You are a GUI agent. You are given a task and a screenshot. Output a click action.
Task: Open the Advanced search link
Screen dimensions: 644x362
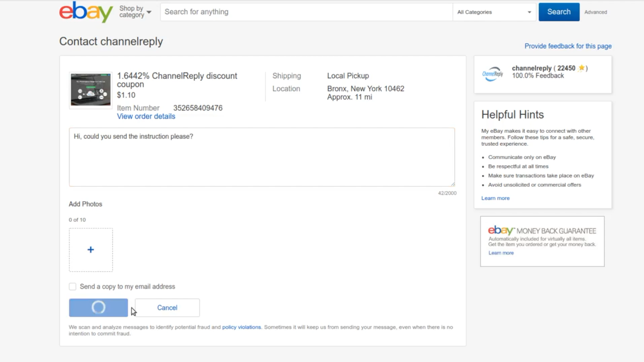(595, 12)
